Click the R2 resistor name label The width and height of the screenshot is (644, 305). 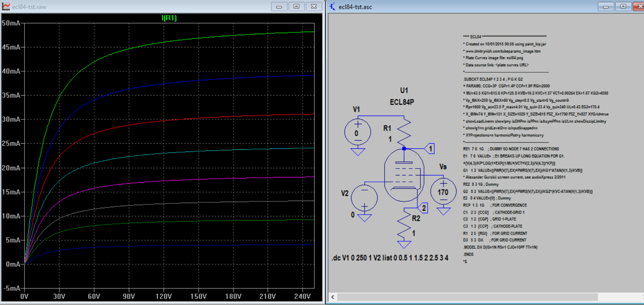pyautogui.click(x=416, y=218)
